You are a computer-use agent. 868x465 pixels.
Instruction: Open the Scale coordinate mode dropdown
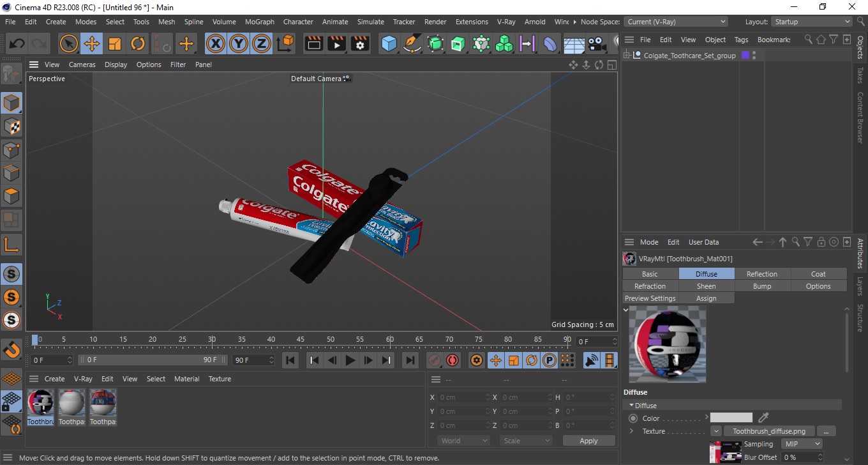coord(526,441)
